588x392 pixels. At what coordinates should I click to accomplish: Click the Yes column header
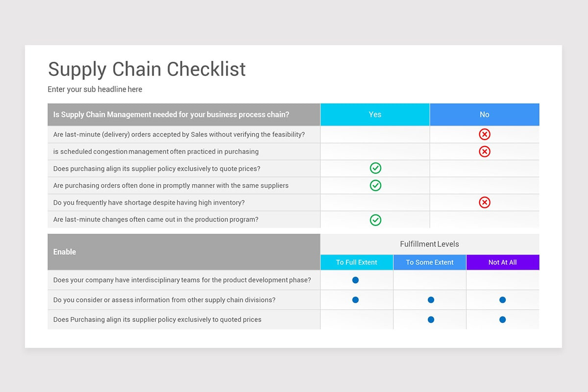[375, 115]
